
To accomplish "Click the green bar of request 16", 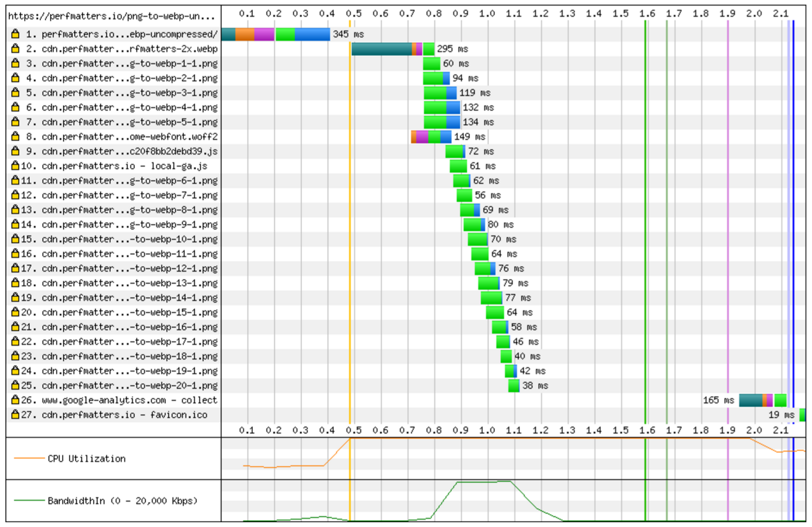I will click(480, 254).
